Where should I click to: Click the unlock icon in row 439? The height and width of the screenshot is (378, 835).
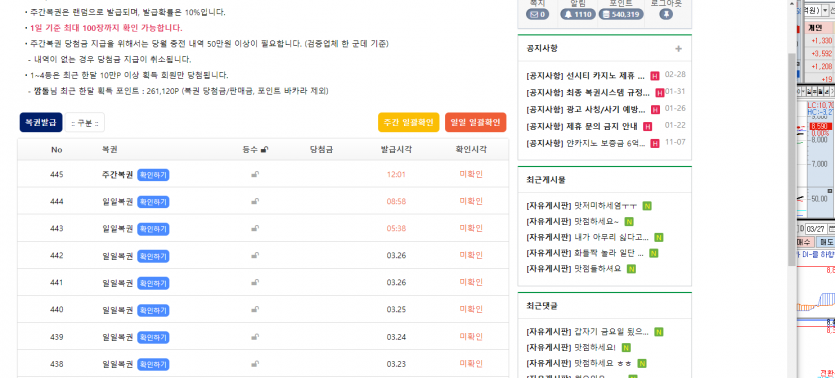[255, 337]
